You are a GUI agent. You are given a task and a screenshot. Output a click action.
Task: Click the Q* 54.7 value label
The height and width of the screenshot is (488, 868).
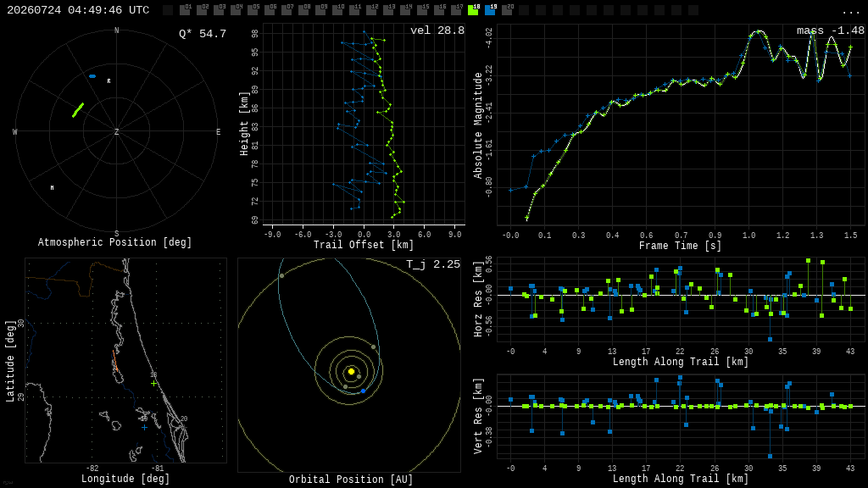click(202, 34)
